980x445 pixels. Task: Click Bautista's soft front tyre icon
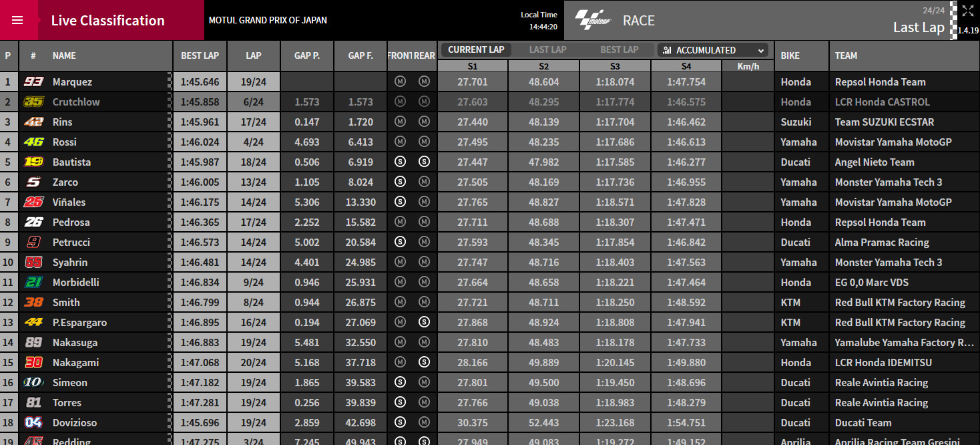(400, 162)
